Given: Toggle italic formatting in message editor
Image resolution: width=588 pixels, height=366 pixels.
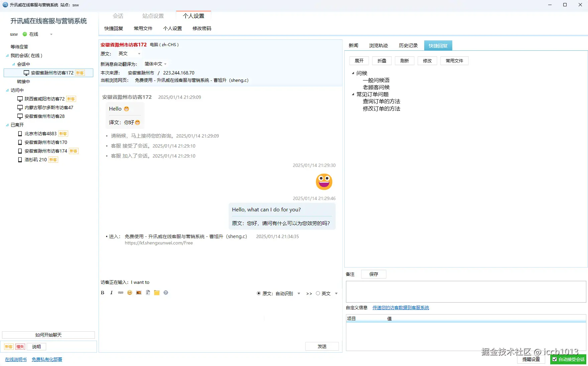Looking at the screenshot, I should click(x=112, y=293).
